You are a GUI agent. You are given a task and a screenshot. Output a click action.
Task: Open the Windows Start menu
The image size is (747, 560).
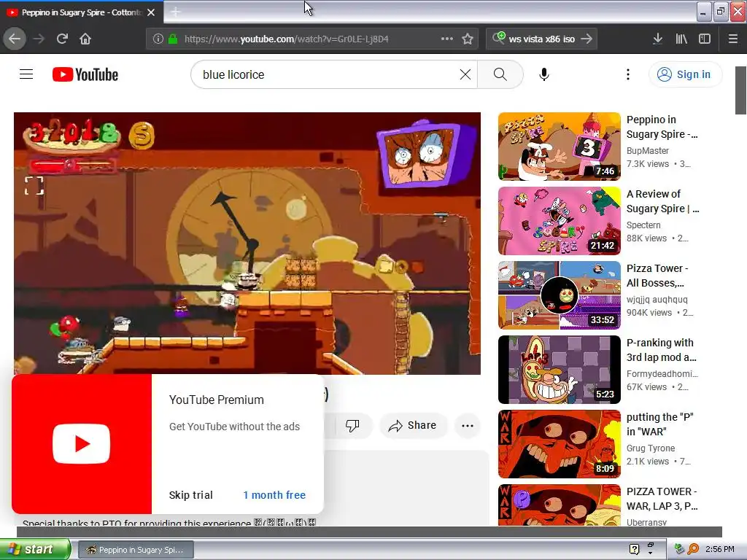tap(34, 550)
